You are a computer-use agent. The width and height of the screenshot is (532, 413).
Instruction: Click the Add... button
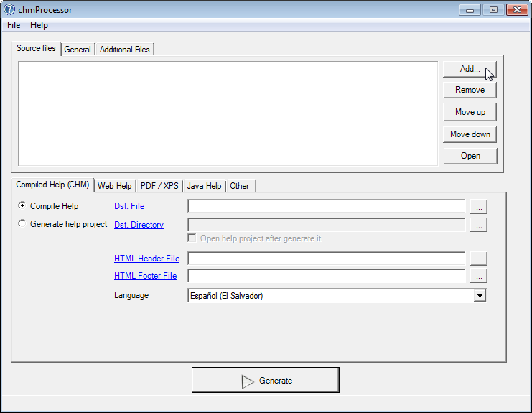(470, 69)
